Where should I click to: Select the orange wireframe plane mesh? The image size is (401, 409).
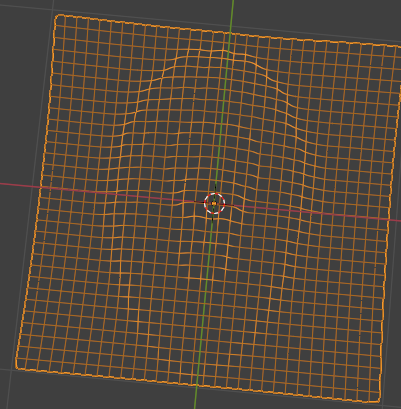(208, 208)
